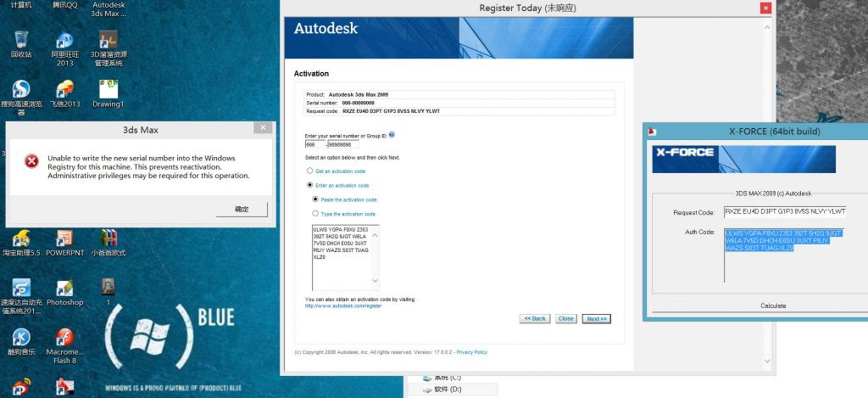Click the Close button in Activation page
This screenshot has height=398, width=868.
point(565,319)
